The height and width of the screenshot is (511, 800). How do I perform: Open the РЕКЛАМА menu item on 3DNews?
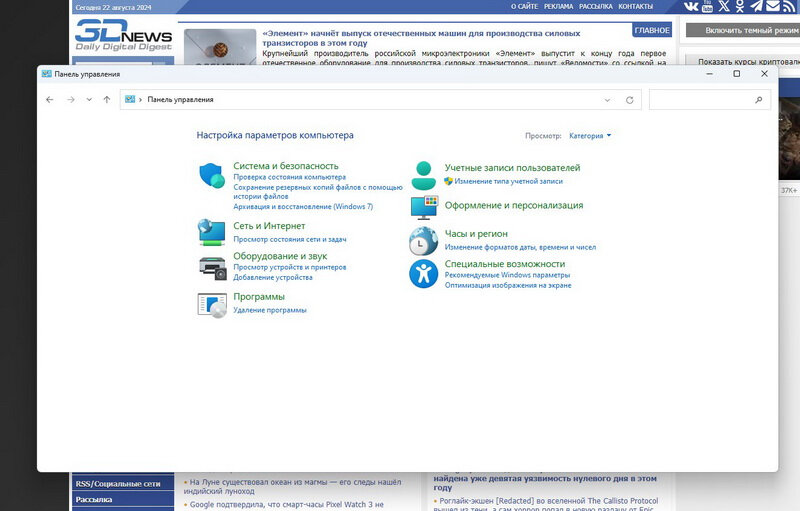558,7
